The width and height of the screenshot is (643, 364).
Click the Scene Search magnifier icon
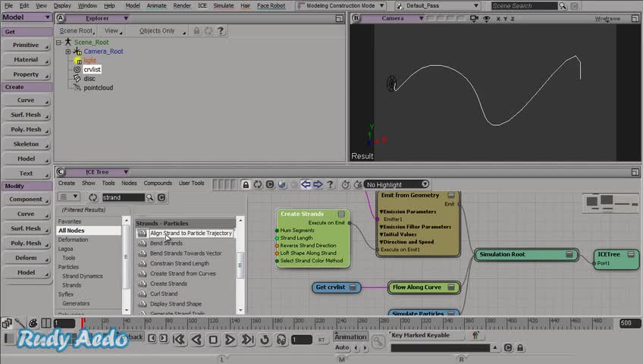[x=563, y=6]
